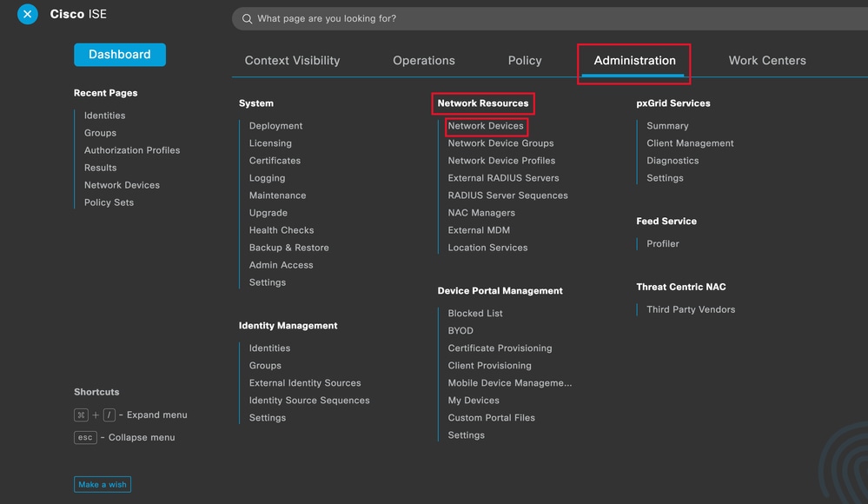Open Admin Access under System
Viewport: 868px width, 504px height.
click(282, 265)
